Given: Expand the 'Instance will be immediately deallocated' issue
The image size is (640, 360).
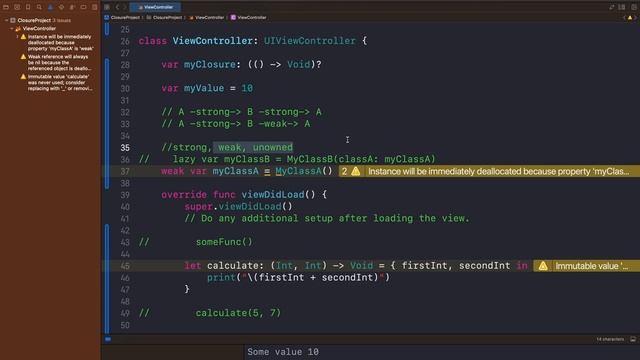Looking at the screenshot, I should (x=18, y=37).
